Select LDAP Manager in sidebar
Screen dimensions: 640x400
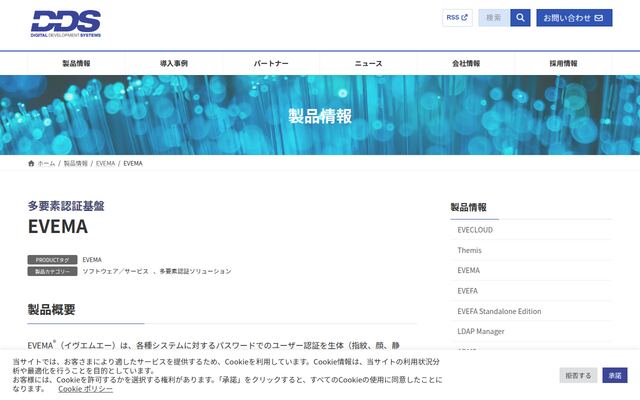pyautogui.click(x=531, y=331)
